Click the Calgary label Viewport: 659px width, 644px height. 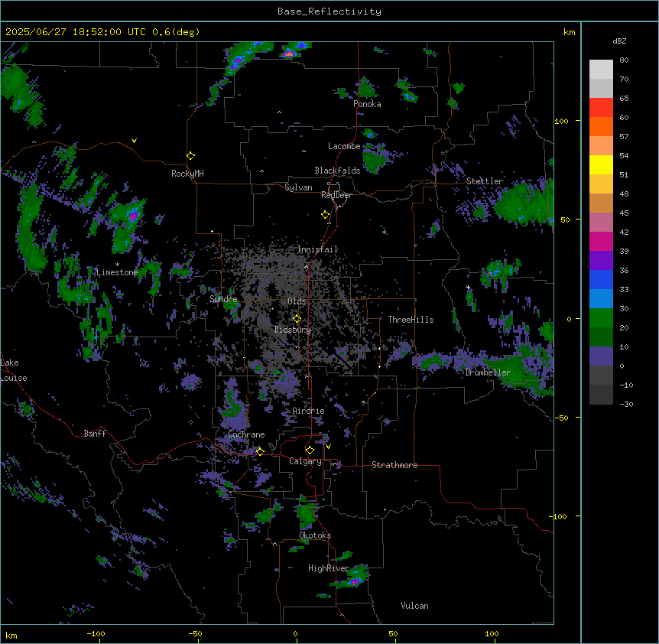click(306, 461)
